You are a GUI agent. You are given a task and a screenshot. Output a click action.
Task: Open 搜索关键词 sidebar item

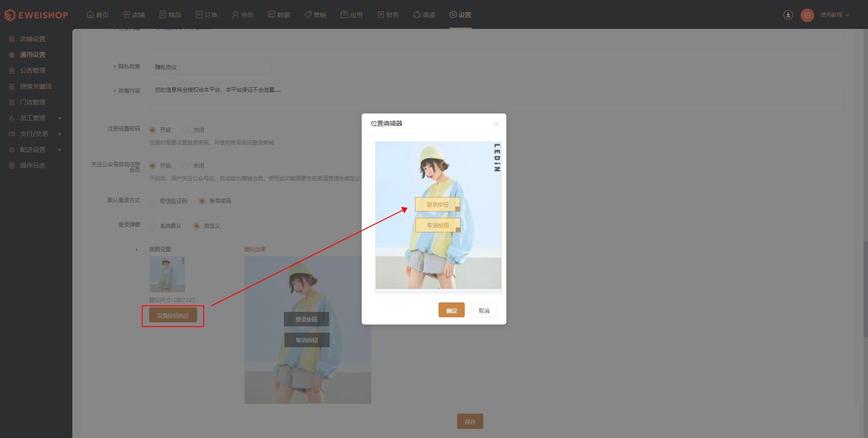36,86
